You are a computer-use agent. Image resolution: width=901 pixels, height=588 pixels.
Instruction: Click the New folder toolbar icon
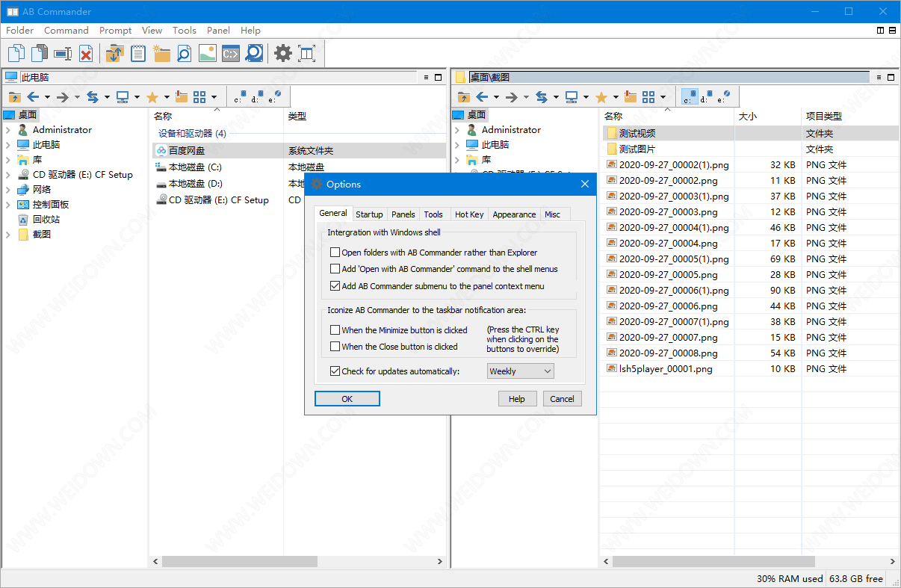[161, 53]
